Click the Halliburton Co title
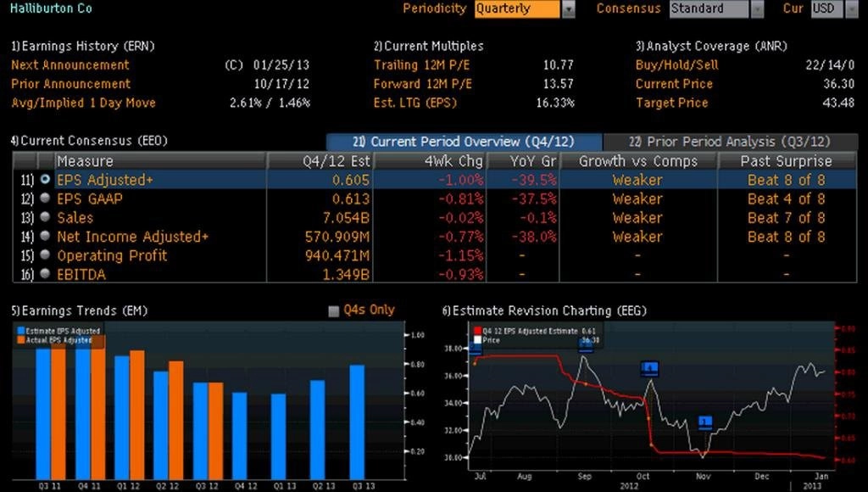This screenshot has height=492, width=868. pyautogui.click(x=51, y=8)
